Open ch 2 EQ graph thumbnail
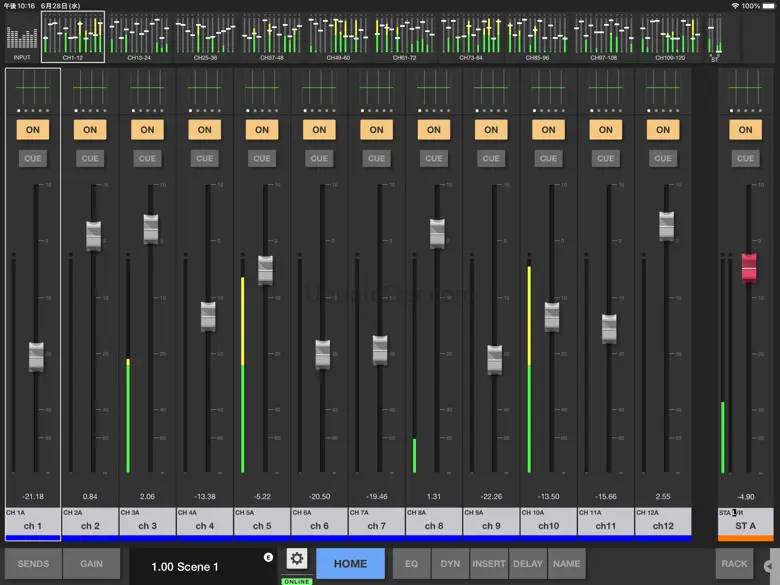780x585 pixels. [x=90, y=88]
